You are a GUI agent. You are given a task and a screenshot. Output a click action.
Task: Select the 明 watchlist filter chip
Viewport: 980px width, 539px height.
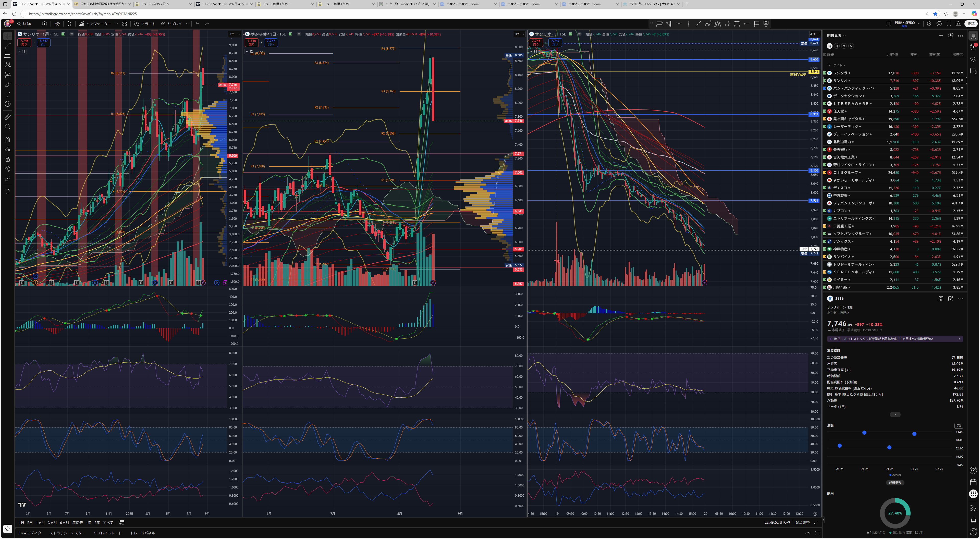[830, 46]
